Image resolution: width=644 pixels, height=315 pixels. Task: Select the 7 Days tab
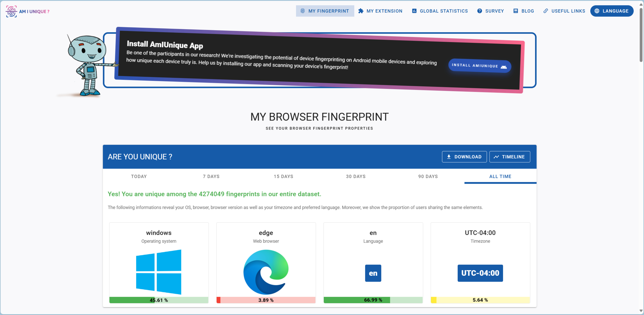point(211,176)
